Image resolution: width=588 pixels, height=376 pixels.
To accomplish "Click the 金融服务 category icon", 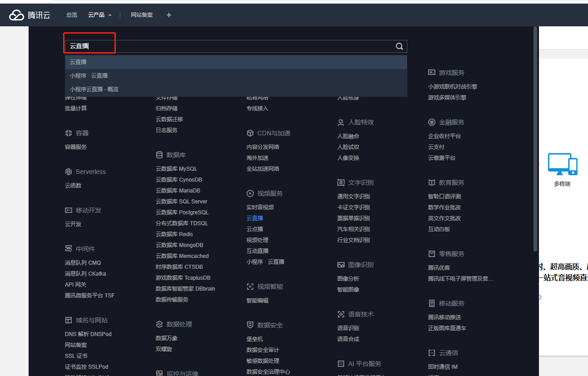I will 432,122.
